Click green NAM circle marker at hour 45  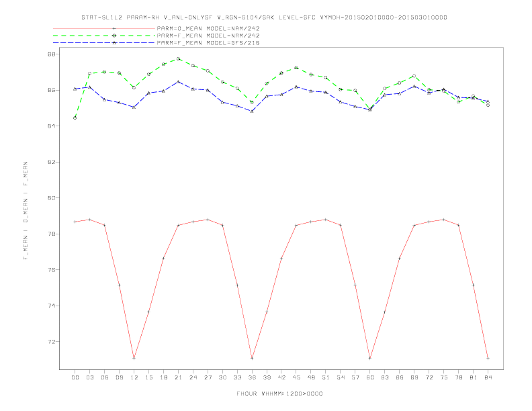[x=296, y=67]
